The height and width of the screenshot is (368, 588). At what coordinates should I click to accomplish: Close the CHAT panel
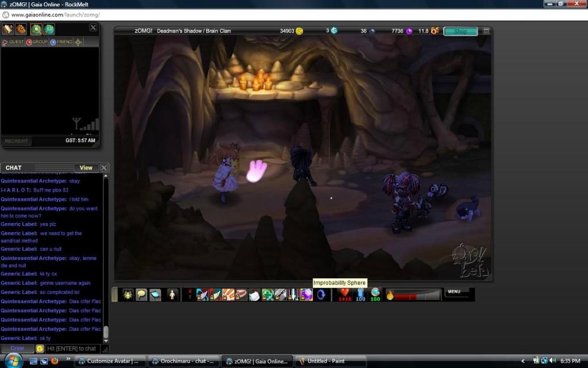point(104,168)
